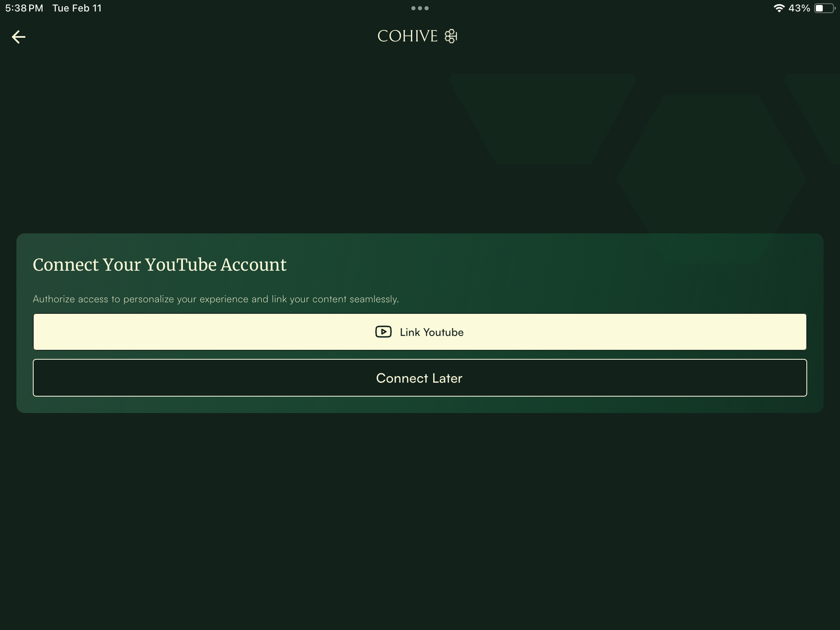This screenshot has width=840, height=630.
Task: Choose Connect Later
Action: click(420, 378)
